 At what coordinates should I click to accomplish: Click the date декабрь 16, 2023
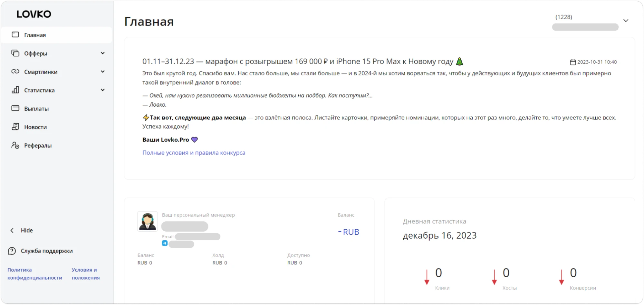tap(439, 235)
